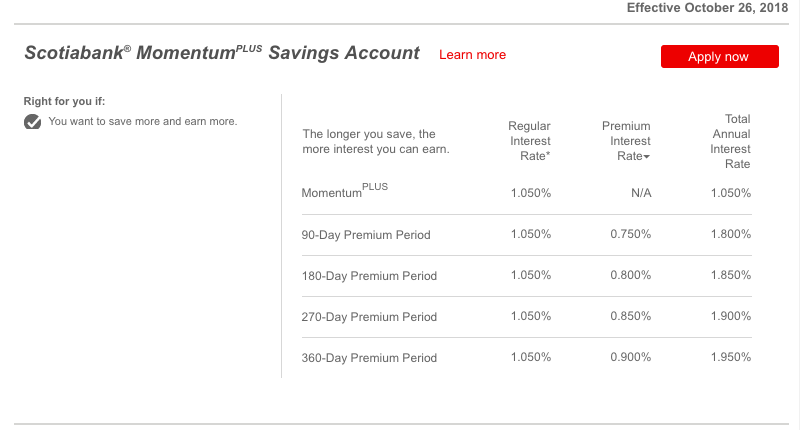Expand the Premium Interest Rate arrow
Viewport: 800px width, 430px height.
point(647,157)
